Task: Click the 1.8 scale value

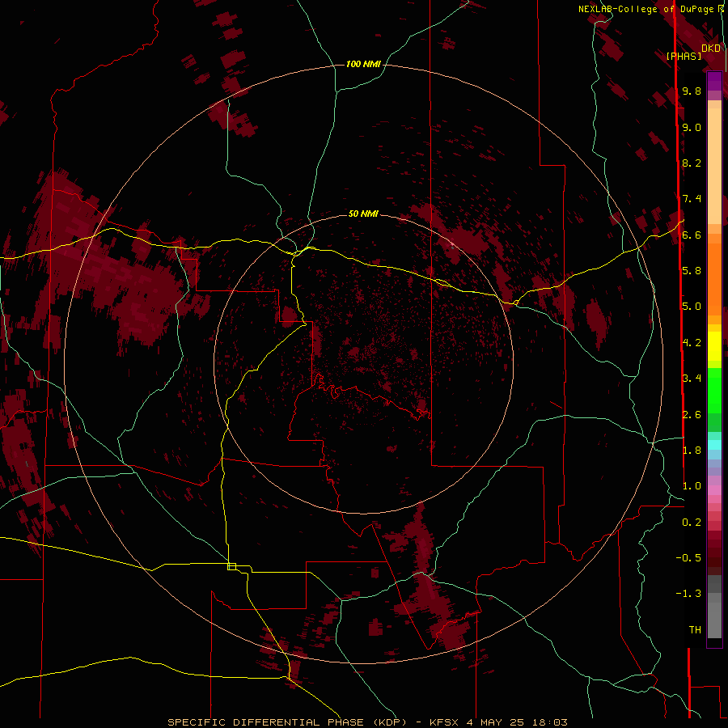Action: [692, 450]
